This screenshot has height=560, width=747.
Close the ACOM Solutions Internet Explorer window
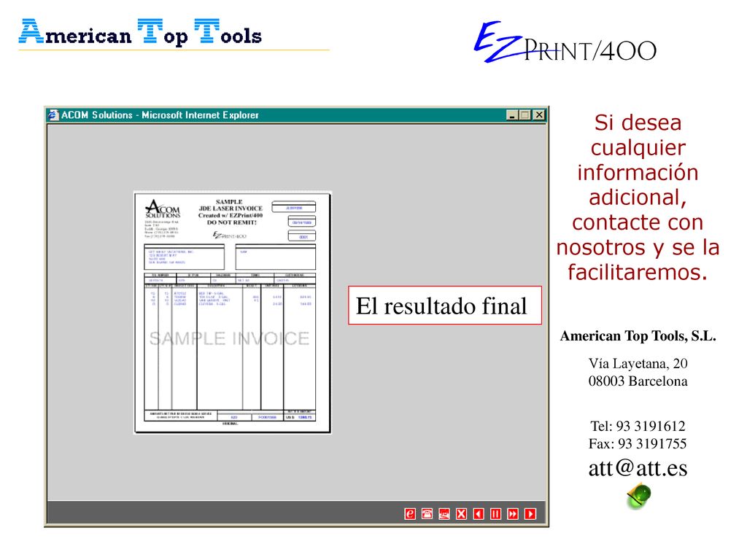tap(539, 114)
